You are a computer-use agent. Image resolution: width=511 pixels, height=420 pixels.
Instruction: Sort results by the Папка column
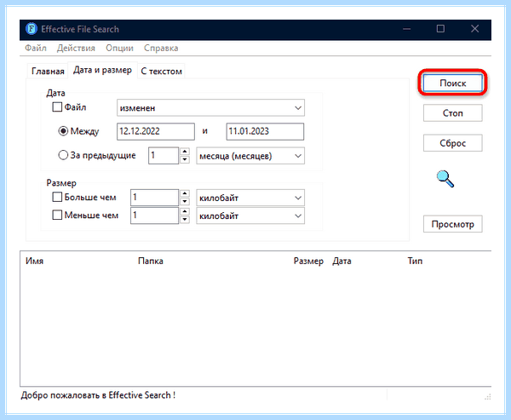(x=151, y=261)
